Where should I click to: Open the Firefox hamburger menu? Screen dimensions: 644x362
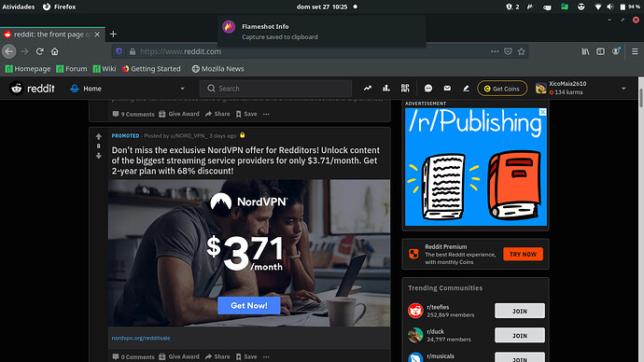coord(635,51)
